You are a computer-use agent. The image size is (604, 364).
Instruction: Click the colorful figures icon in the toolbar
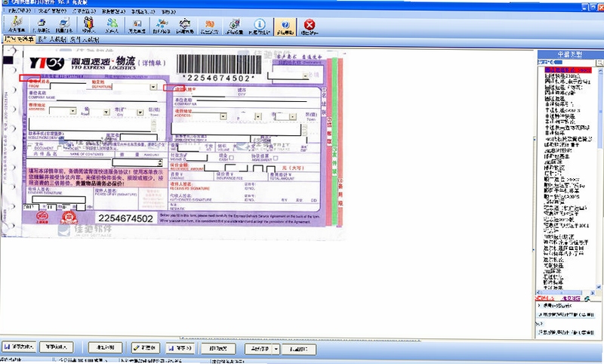[x=88, y=26]
